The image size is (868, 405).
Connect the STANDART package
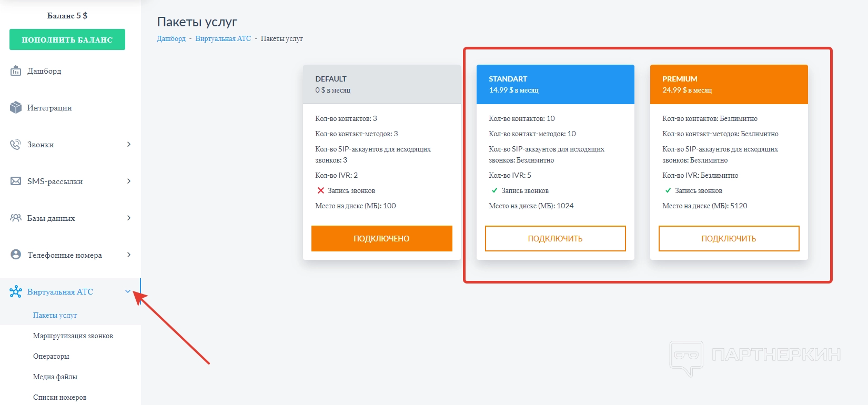555,239
